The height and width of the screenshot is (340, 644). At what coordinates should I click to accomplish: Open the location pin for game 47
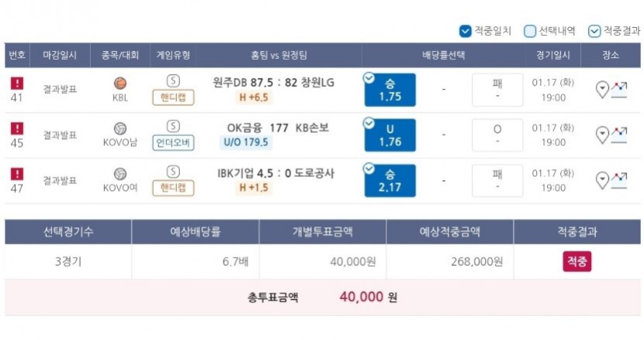[602, 181]
